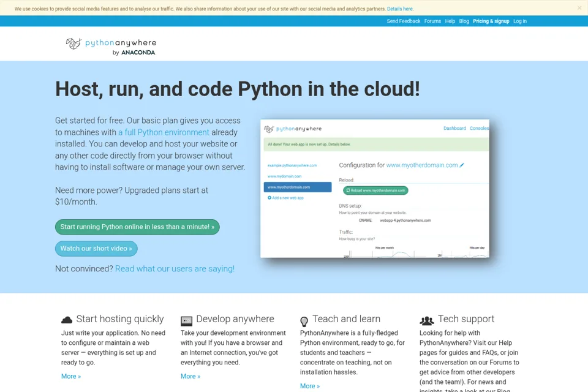Click the 'Host, run, and code Python in the cloud!' headline
This screenshot has width=588, height=392.
pyautogui.click(x=238, y=89)
